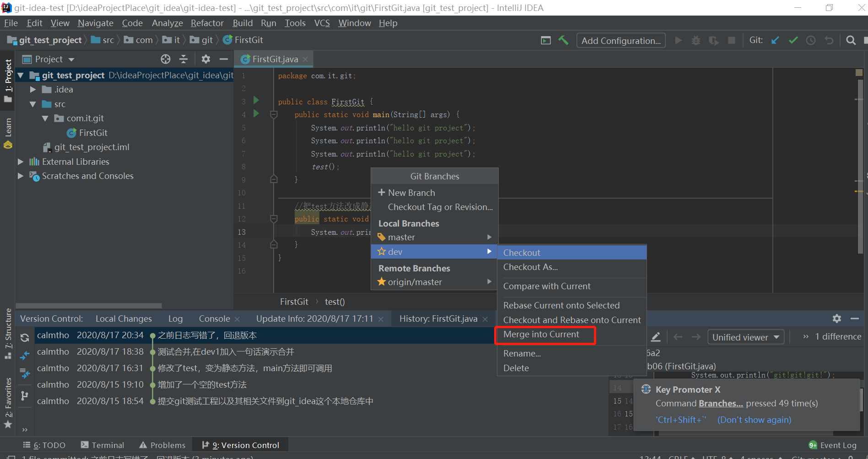Expand External Libraries node

tap(21, 162)
